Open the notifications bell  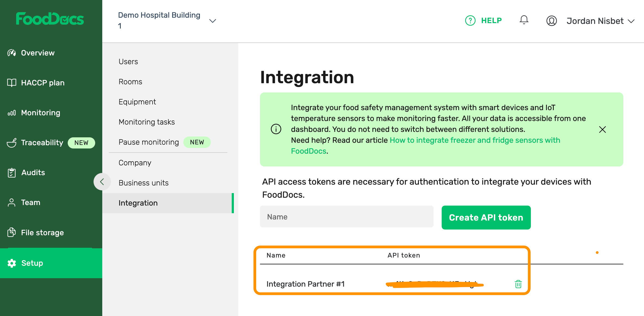coord(524,20)
